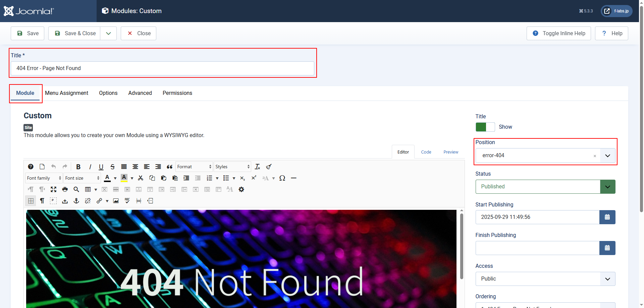Insert an anchor with the anchor icon
The image size is (644, 308).
(76, 201)
